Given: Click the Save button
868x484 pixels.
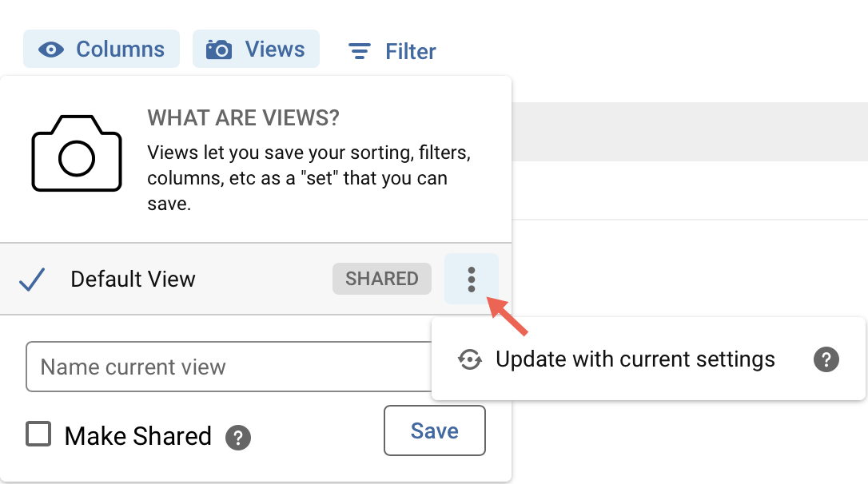Looking at the screenshot, I should (434, 430).
